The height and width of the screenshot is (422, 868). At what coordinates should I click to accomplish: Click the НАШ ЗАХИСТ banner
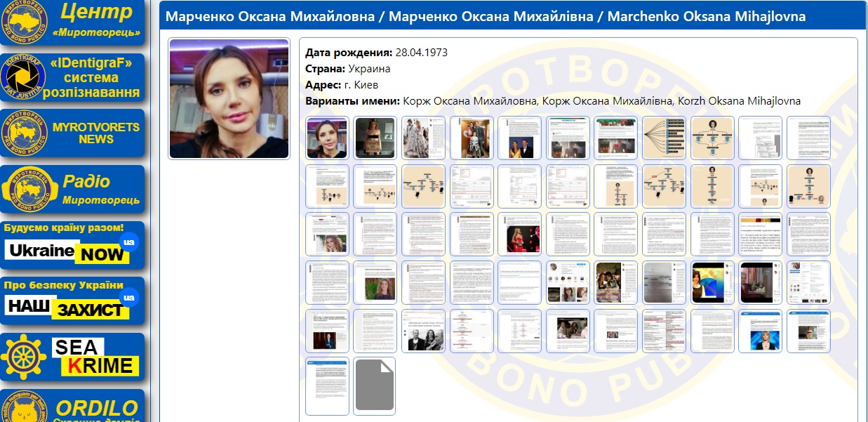pyautogui.click(x=72, y=301)
